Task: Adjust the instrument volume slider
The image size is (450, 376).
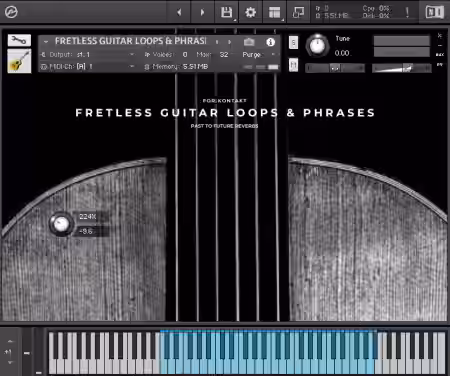Action: click(x=402, y=68)
